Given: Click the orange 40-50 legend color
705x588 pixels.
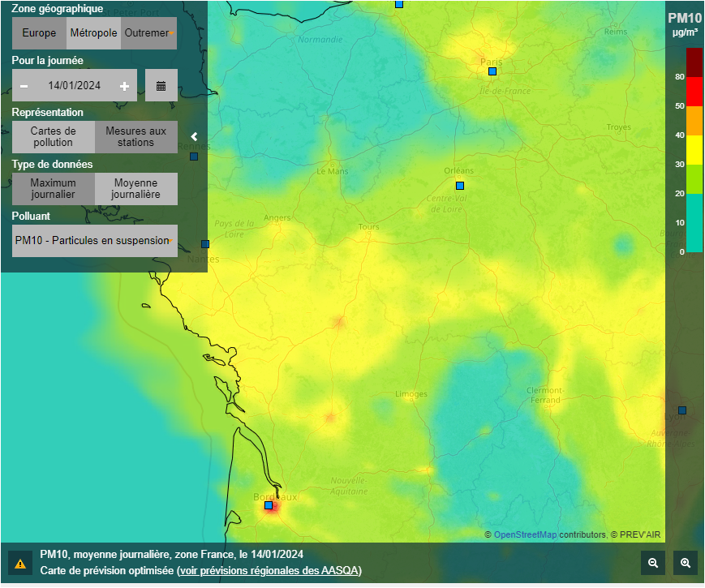Looking at the screenshot, I should tap(694, 121).
